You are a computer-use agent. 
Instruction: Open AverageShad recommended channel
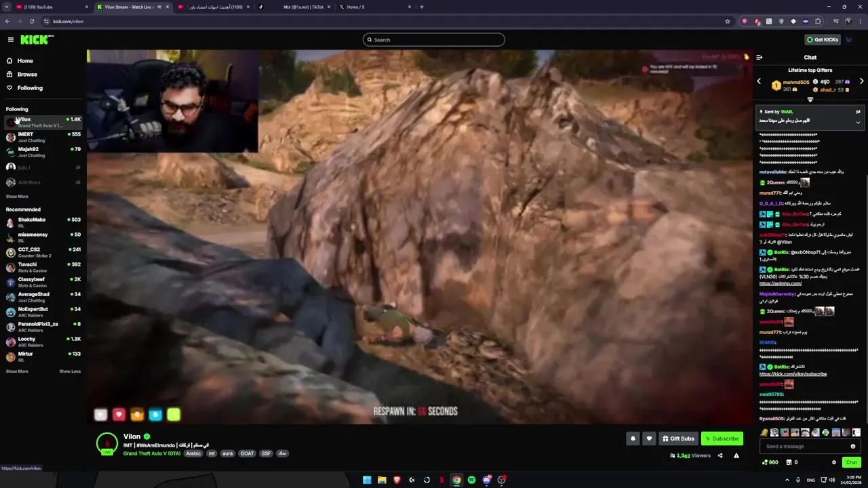tap(43, 297)
